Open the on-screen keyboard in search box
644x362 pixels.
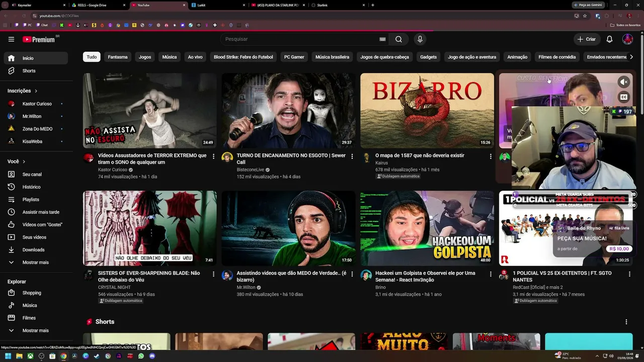[x=382, y=39]
